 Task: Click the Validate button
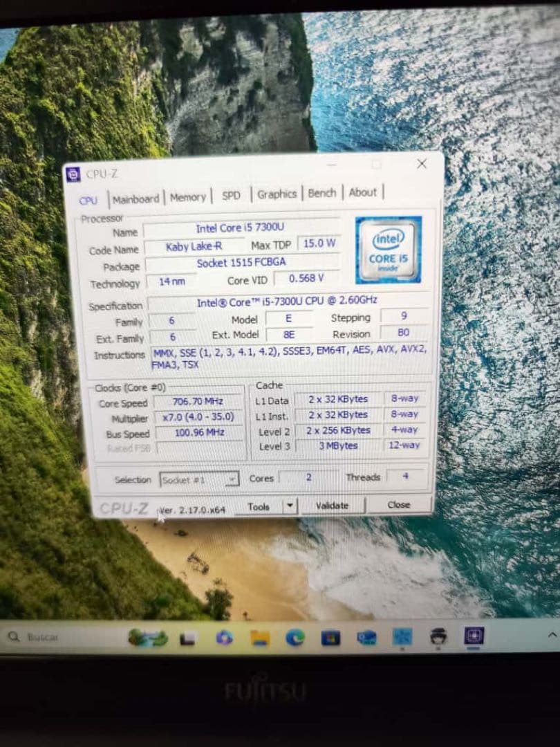coord(332,506)
